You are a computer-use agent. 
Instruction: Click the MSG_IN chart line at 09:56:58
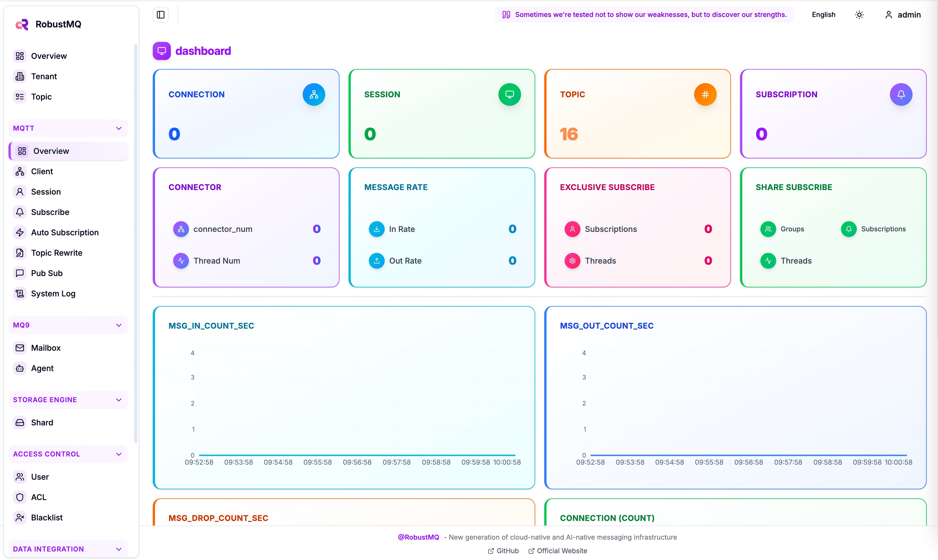click(357, 455)
